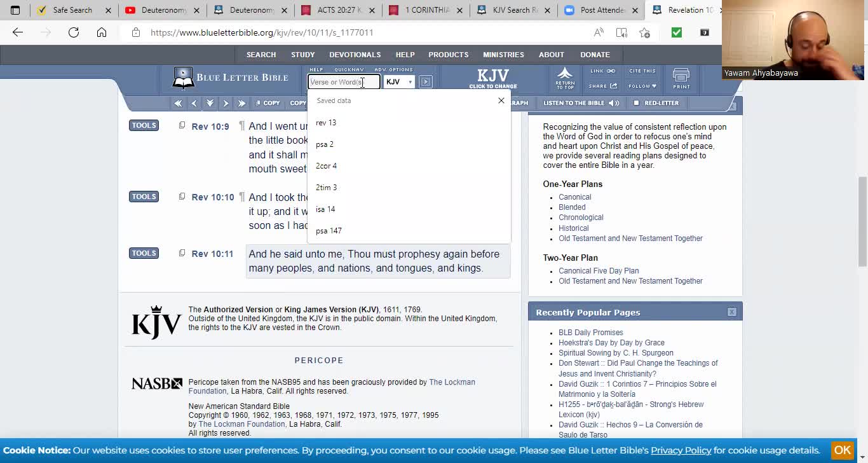This screenshot has height=463, width=868.
Task: Click the Blue Letter Bible logo
Action: 231,78
